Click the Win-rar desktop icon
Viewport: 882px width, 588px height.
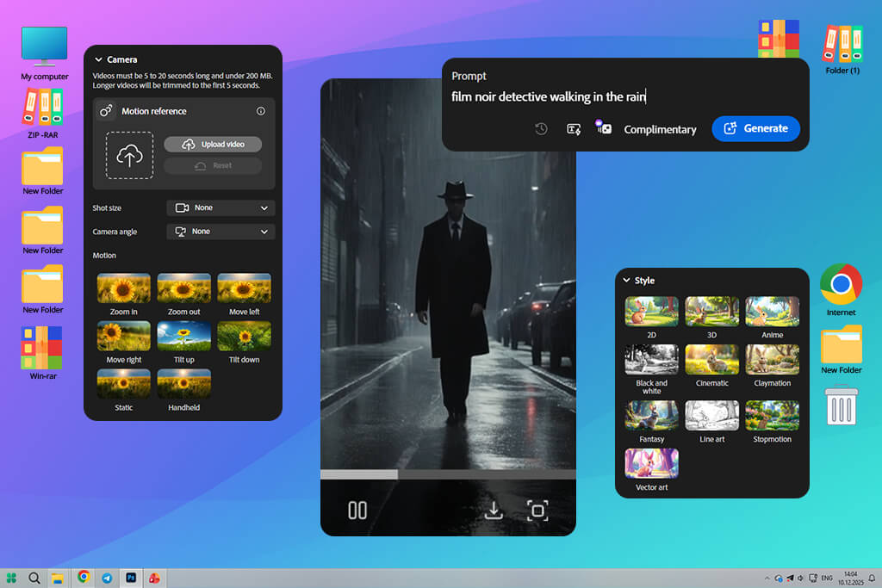click(41, 348)
